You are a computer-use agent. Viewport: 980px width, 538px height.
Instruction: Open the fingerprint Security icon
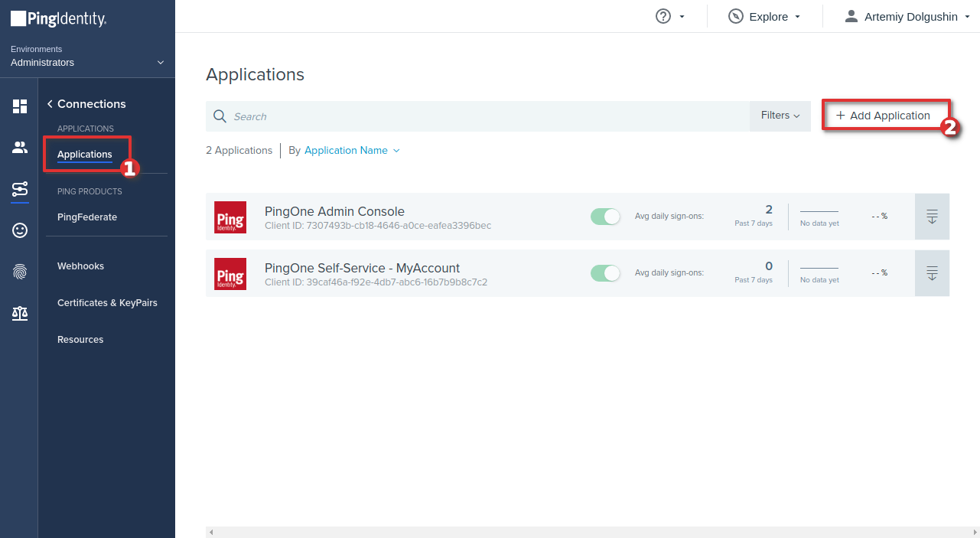(20, 272)
